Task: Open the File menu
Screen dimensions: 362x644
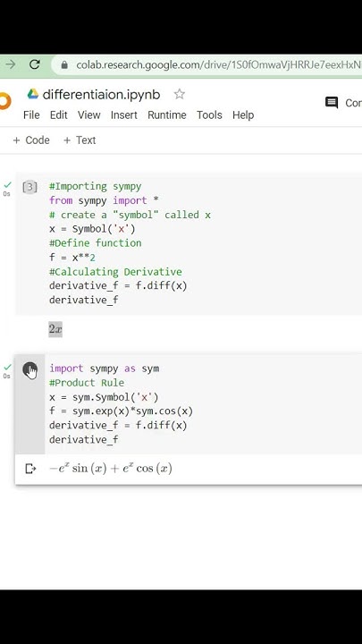Action: 31,115
